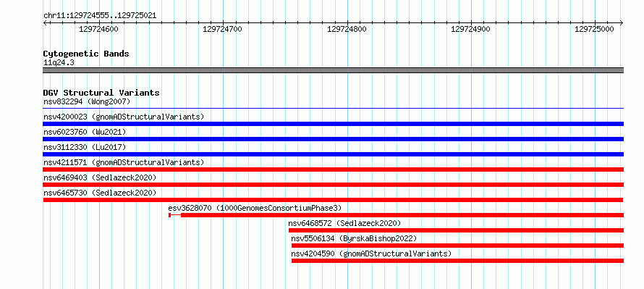Image resolution: width=644 pixels, height=289 pixels.
Task: Click the red bar of nsv6469403
Action: (334, 185)
